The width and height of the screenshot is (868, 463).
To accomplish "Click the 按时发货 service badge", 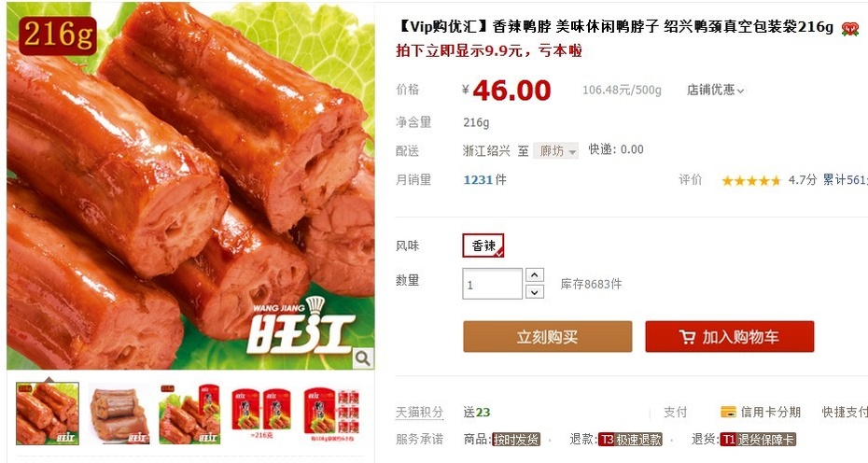I will pos(516,439).
